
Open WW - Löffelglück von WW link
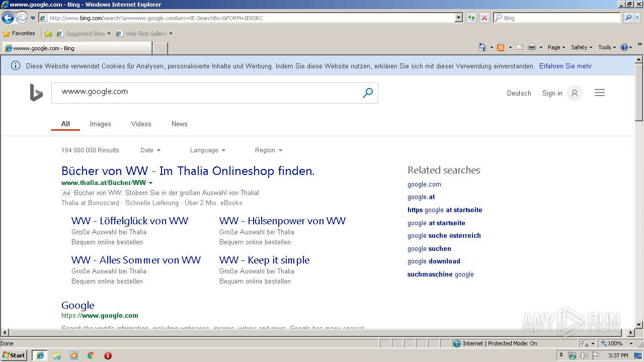(130, 221)
